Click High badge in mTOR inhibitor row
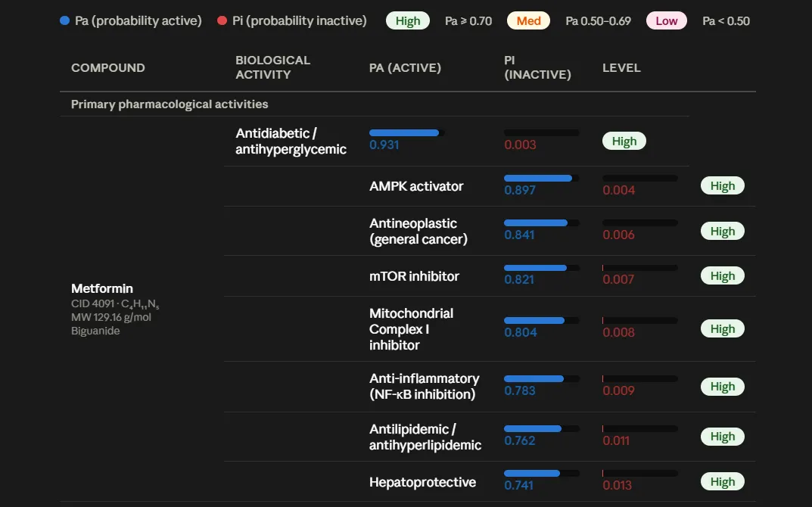The image size is (812, 507). (723, 276)
